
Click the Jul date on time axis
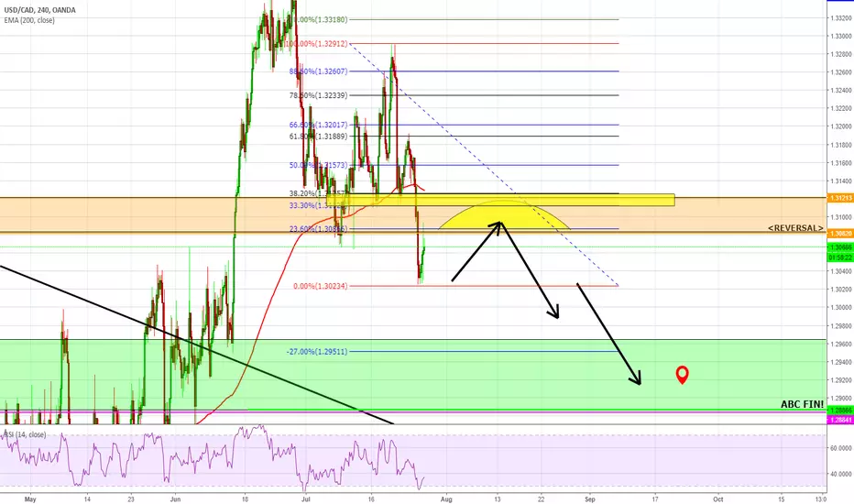(x=305, y=499)
